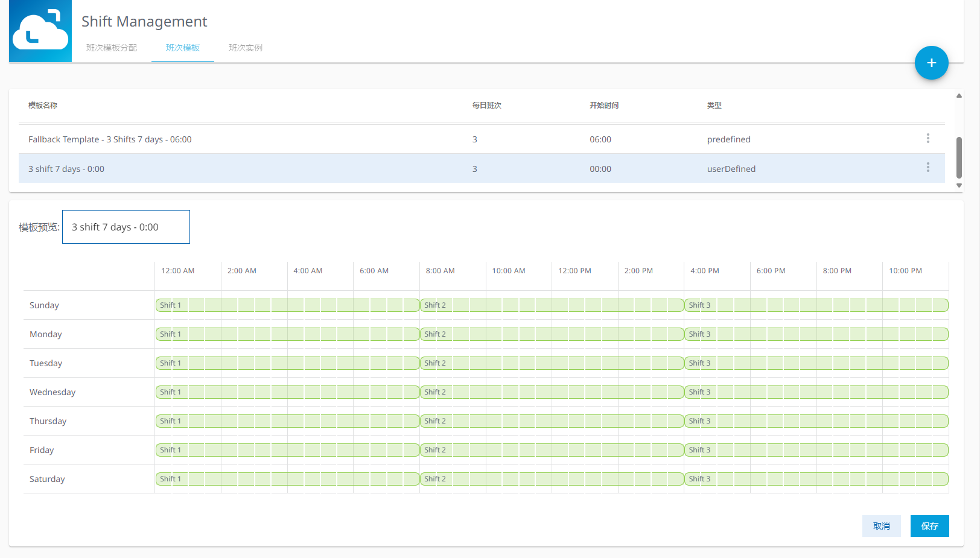Click Shift 2 block on Wednesday
Screen dimensions: 980x558
tap(552, 392)
